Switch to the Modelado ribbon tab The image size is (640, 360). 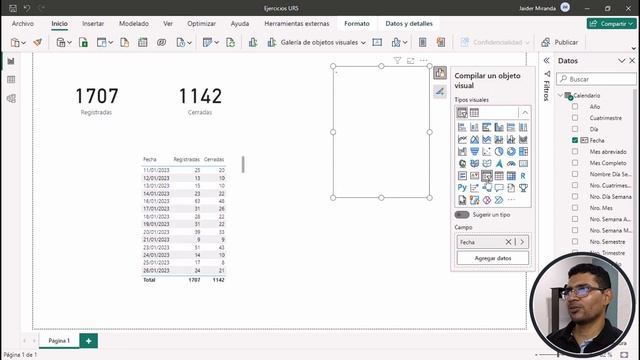point(134,24)
